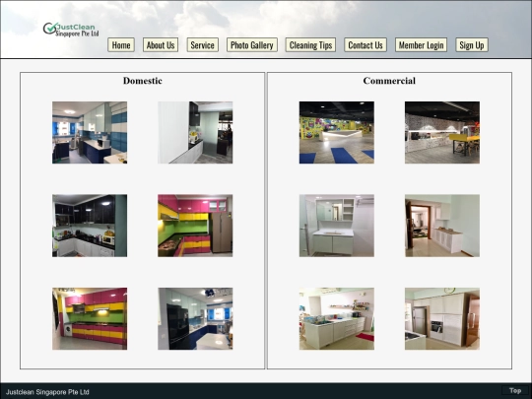Open the Service menu item

coord(203,44)
